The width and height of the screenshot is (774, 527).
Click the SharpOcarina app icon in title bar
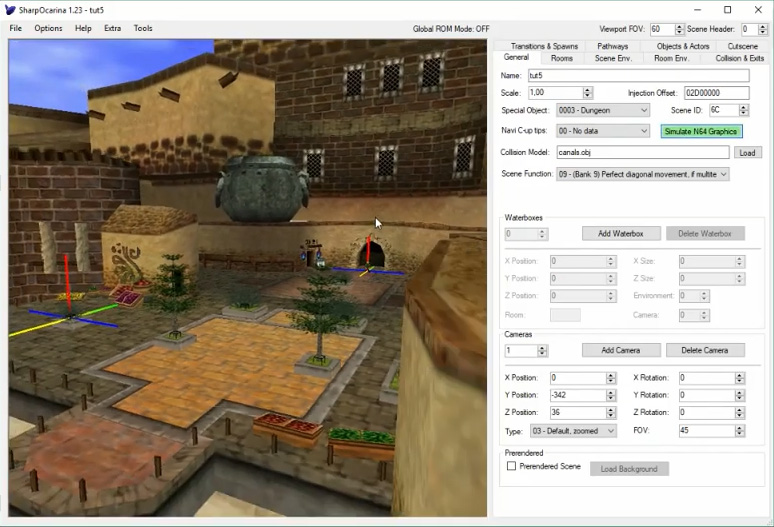click(10, 10)
